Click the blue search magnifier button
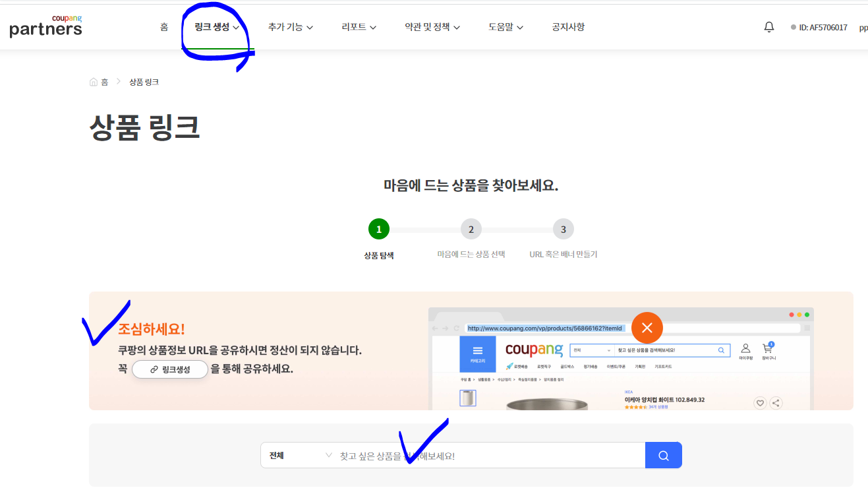Image resolution: width=868 pixels, height=496 pixels. point(664,455)
